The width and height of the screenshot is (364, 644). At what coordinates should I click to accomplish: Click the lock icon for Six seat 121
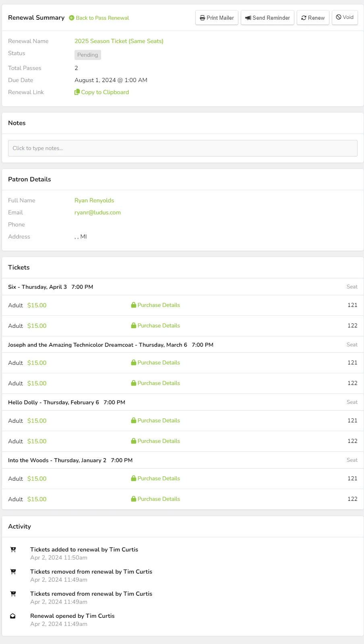point(133,305)
